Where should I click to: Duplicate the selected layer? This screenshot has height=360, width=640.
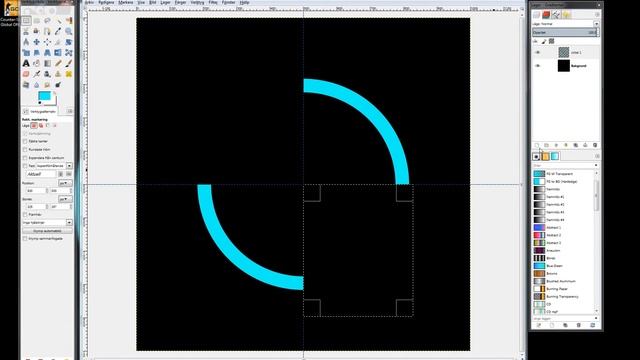click(x=576, y=145)
